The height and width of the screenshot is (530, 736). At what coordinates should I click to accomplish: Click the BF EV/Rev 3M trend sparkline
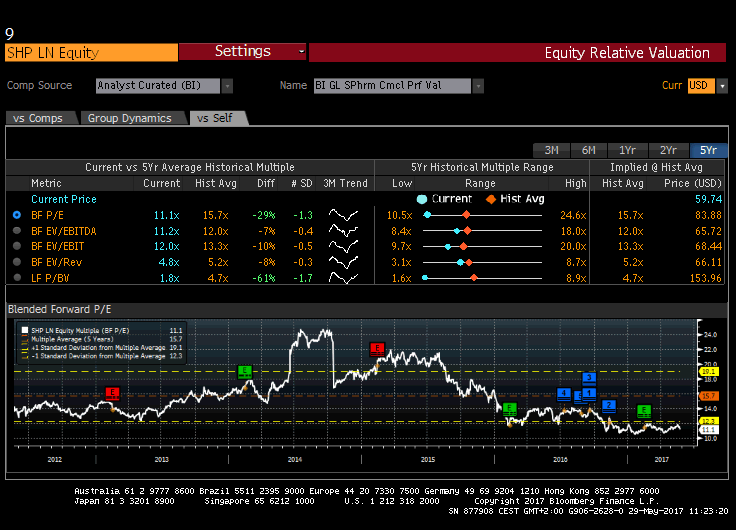pyautogui.click(x=344, y=262)
